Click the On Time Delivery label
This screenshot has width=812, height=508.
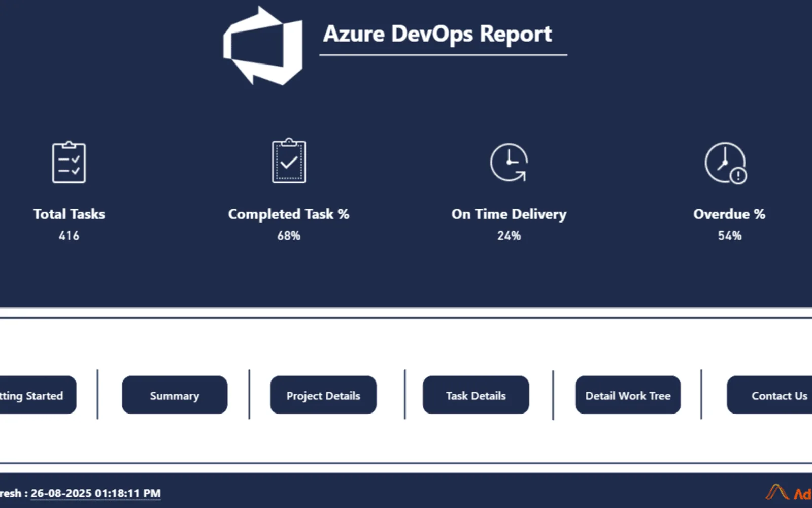509,214
